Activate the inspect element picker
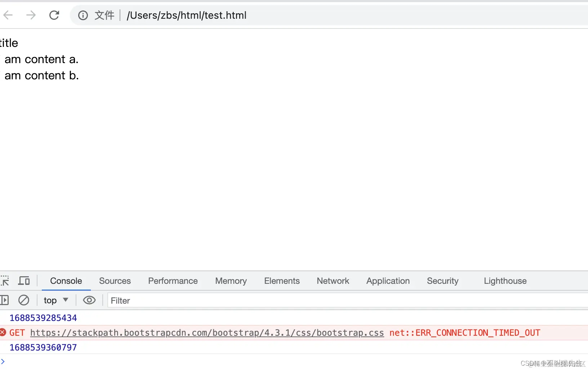This screenshot has width=588, height=370. coord(5,281)
